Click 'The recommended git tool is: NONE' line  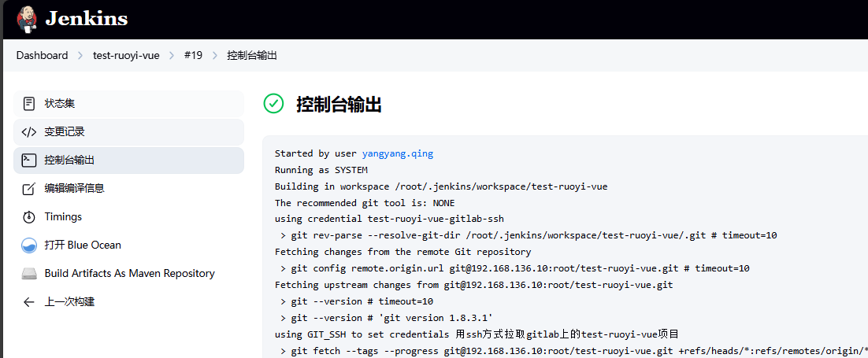click(x=365, y=202)
